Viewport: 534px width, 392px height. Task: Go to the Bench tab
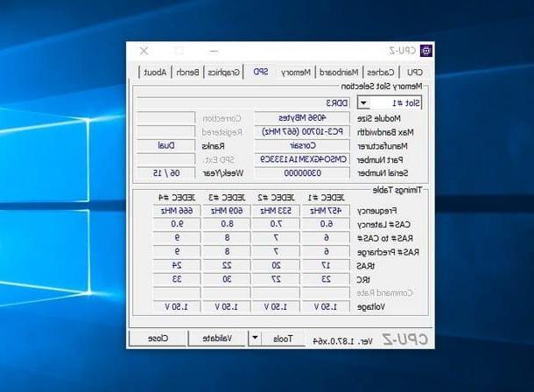pyautogui.click(x=187, y=72)
